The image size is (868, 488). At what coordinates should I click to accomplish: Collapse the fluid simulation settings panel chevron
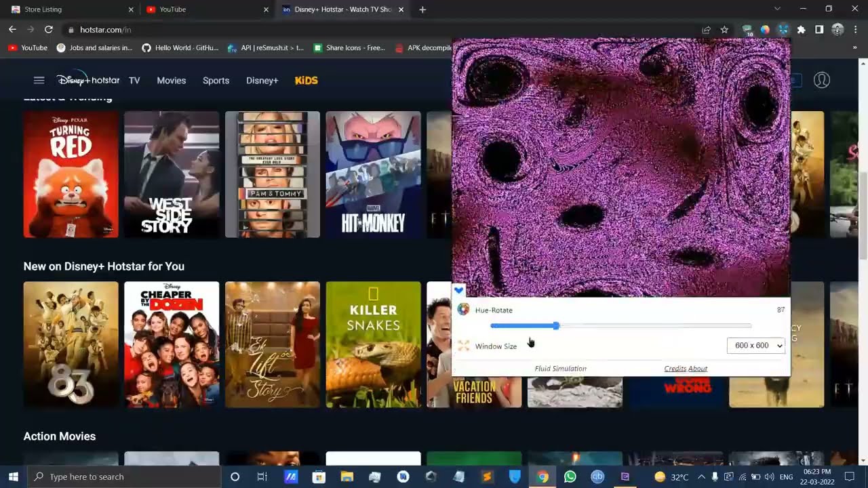point(459,291)
